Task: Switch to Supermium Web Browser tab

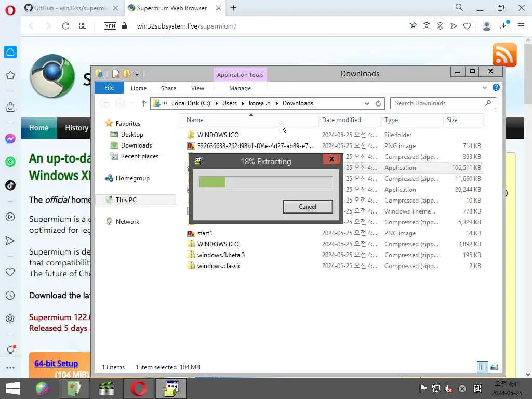Action: [172, 8]
